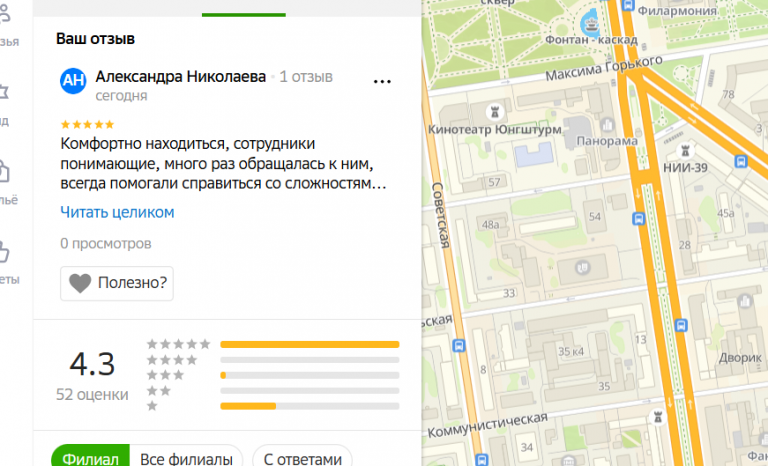Click house number 33 on the map
The image size is (768, 466).
(509, 293)
